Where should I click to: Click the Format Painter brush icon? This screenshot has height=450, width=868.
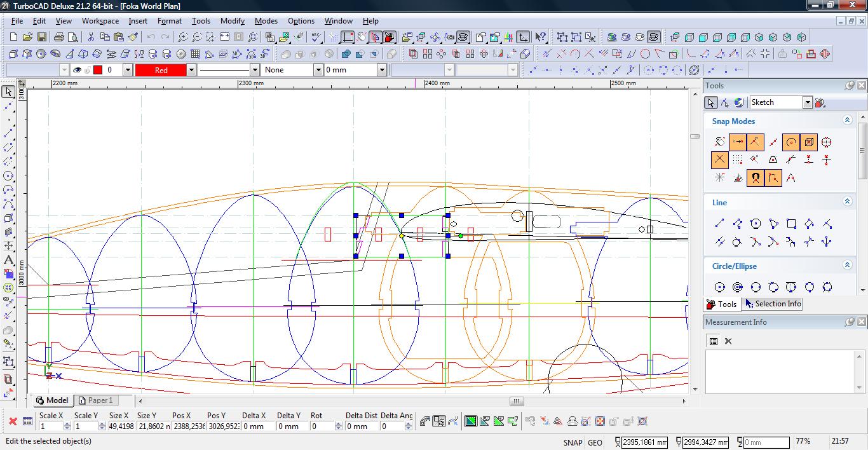point(133,37)
